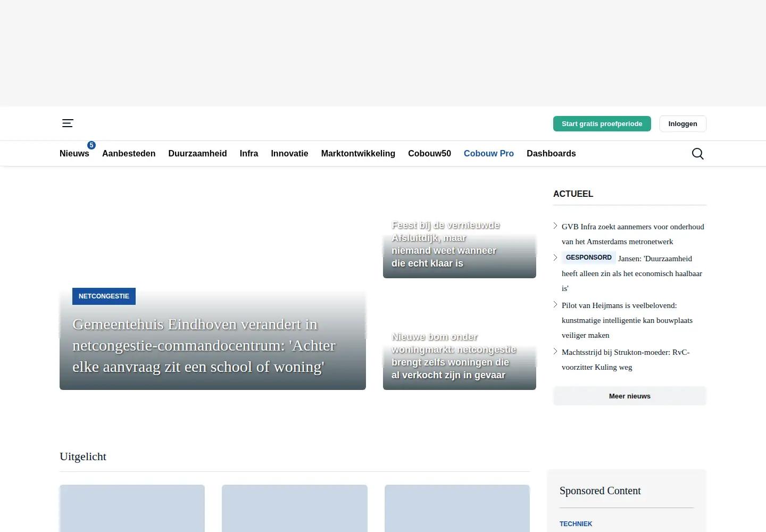766x532 pixels.
Task: Read the Pilot van Heijmans article
Action: [627, 320]
